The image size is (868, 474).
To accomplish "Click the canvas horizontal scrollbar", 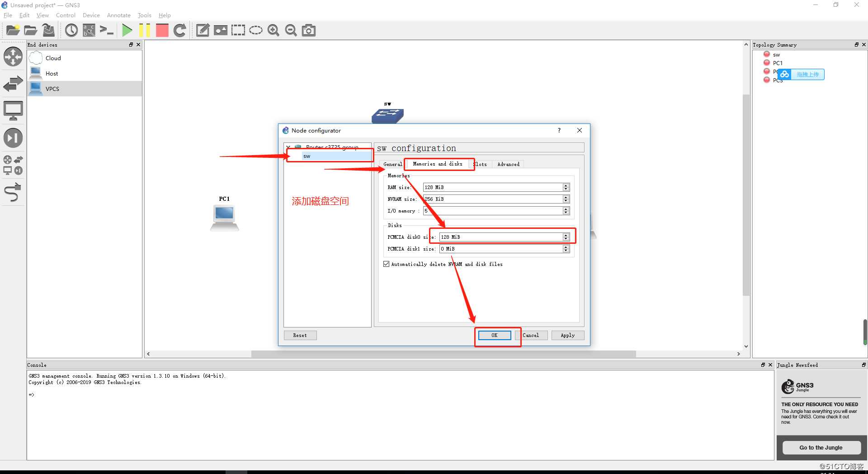I will coord(443,354).
